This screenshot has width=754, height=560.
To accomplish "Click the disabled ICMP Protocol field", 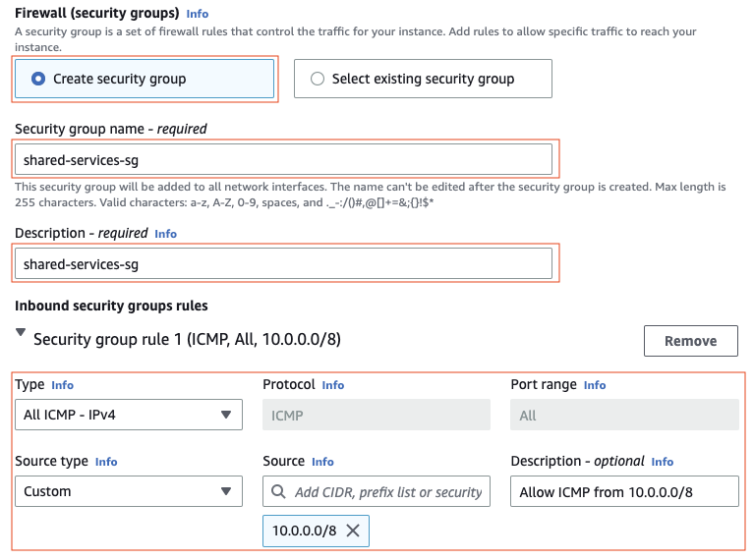I will (x=377, y=415).
